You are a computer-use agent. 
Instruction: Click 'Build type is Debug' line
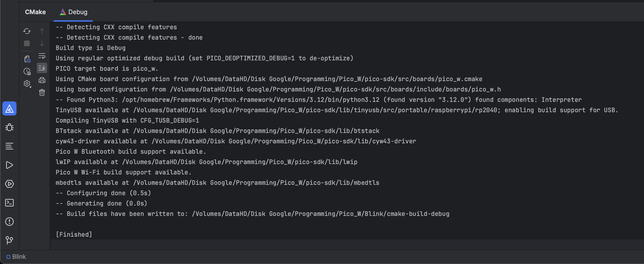(x=91, y=48)
